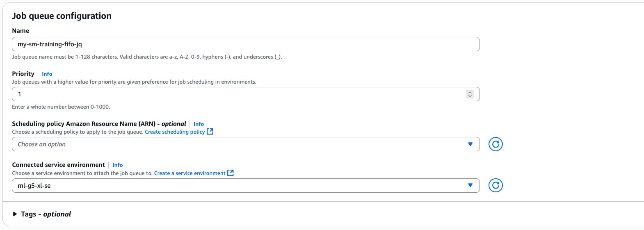
Task: Focus the job queue Name field
Action: (x=246, y=44)
